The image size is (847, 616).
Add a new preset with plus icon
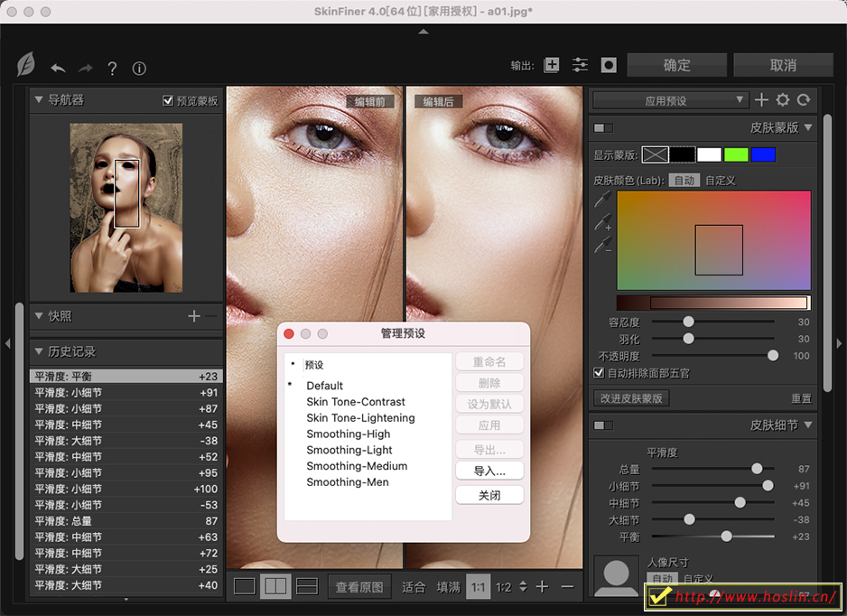(761, 100)
